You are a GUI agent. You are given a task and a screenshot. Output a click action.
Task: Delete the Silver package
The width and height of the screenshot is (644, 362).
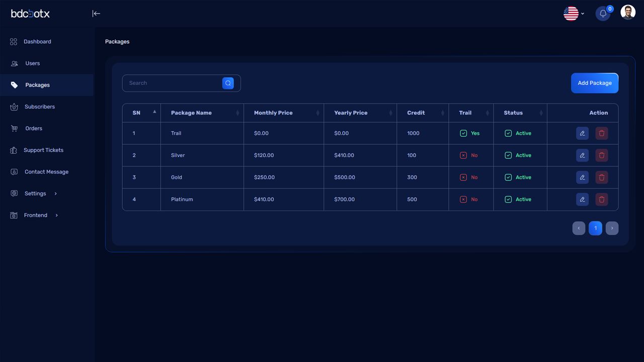pyautogui.click(x=602, y=155)
